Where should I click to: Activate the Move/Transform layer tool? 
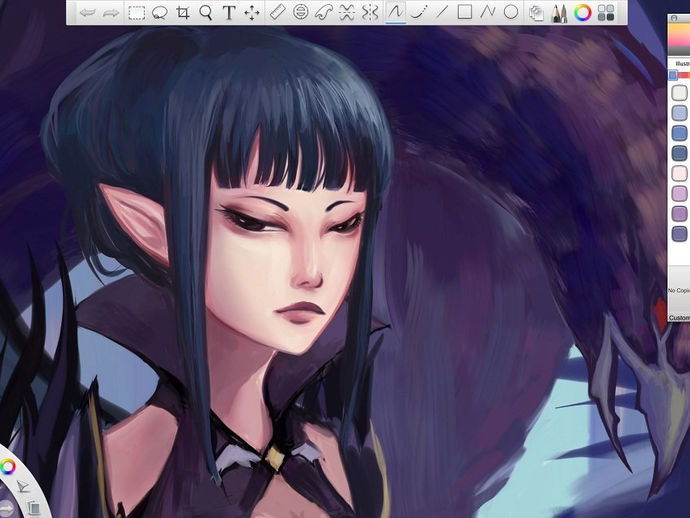pyautogui.click(x=252, y=13)
